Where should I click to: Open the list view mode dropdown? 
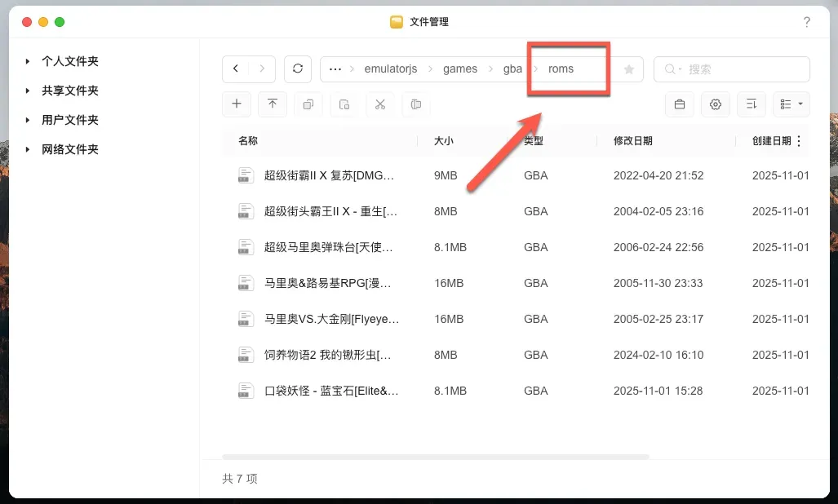pos(791,104)
